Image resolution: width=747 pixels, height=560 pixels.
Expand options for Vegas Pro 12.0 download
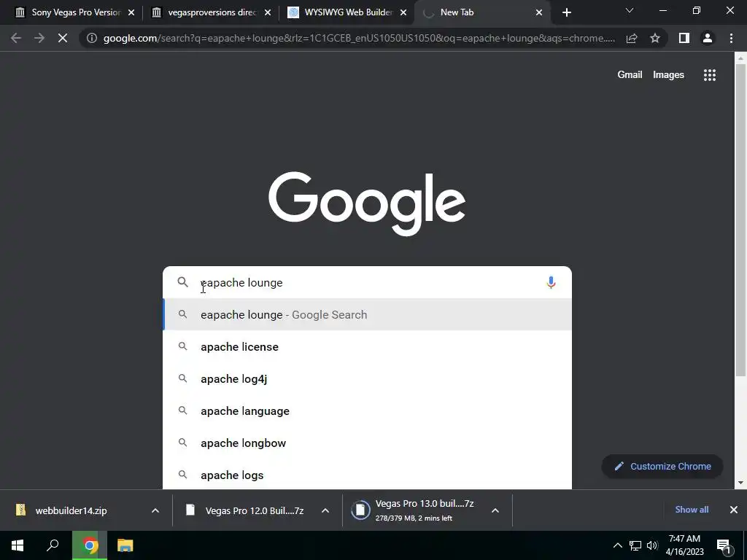[x=325, y=510]
